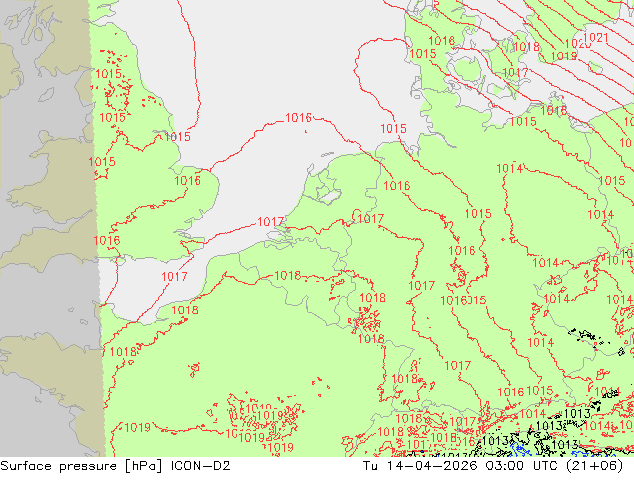Click the '1016' isobar label over the open North Sea

[x=298, y=118]
